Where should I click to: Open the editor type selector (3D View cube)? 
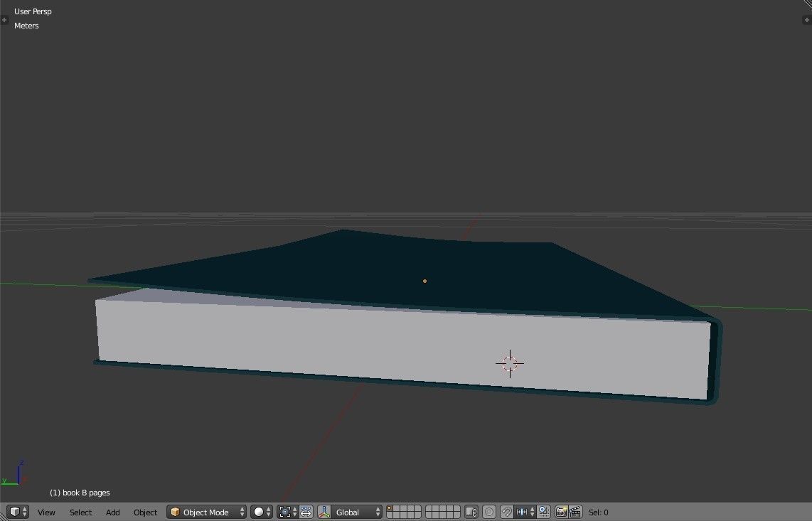(18, 512)
